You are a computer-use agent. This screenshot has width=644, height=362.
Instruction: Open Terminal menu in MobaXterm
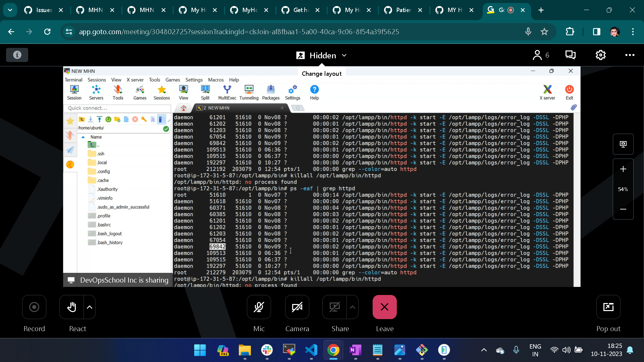click(73, 80)
